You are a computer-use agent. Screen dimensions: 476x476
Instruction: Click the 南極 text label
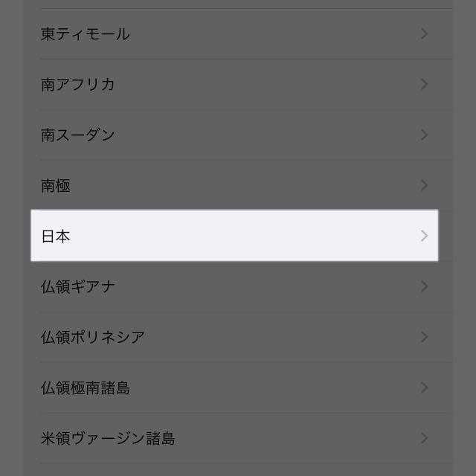pyautogui.click(x=56, y=185)
